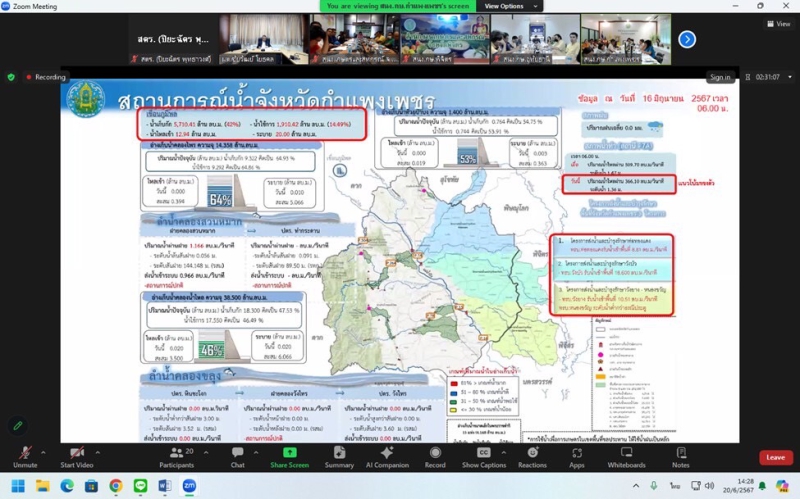Show next participant videos with blue arrow
The width and height of the screenshot is (800, 499).
point(687,39)
